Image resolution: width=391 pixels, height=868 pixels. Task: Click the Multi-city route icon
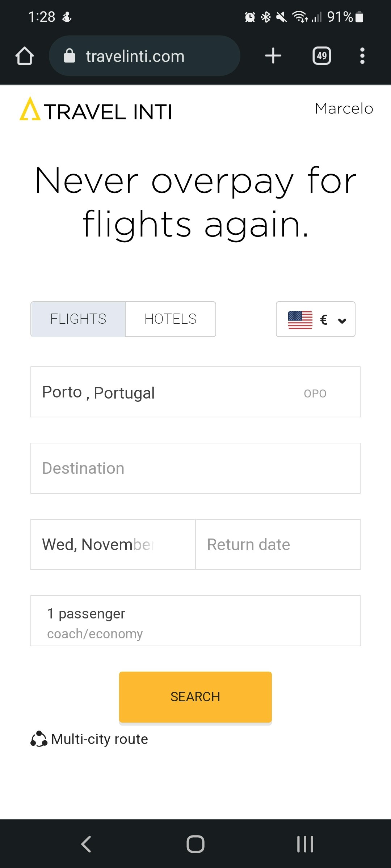click(x=39, y=739)
